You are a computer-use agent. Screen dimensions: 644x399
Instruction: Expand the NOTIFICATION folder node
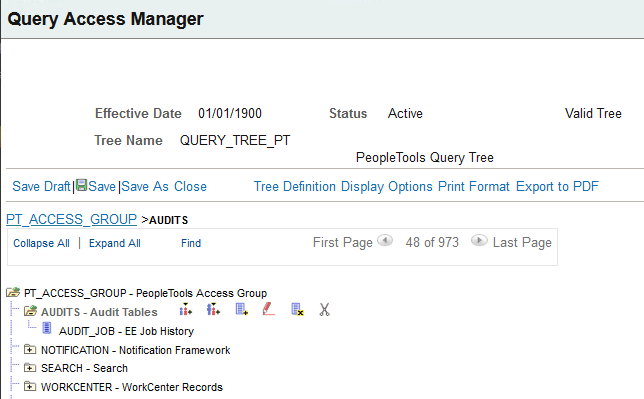click(30, 349)
